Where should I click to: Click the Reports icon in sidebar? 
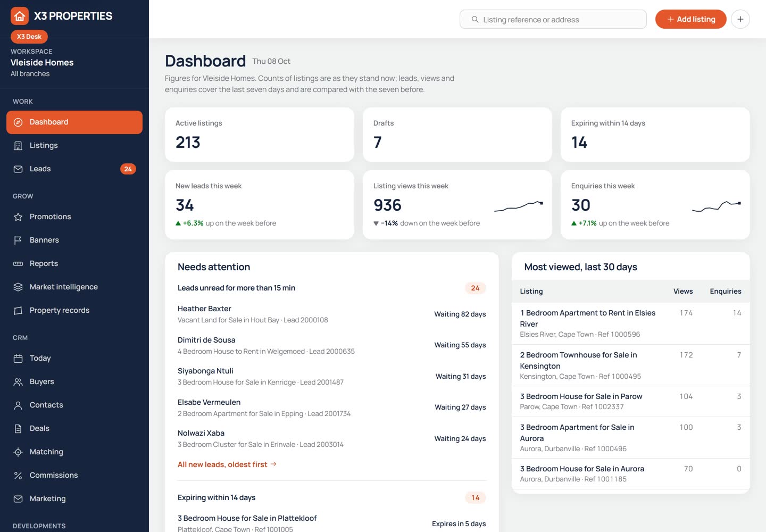(18, 264)
